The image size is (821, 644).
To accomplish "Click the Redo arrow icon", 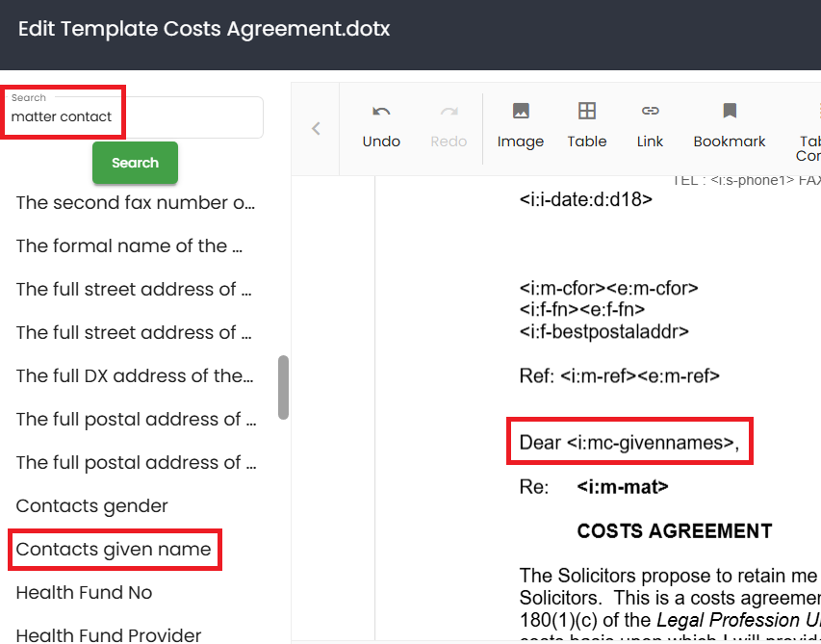I will pos(449,112).
